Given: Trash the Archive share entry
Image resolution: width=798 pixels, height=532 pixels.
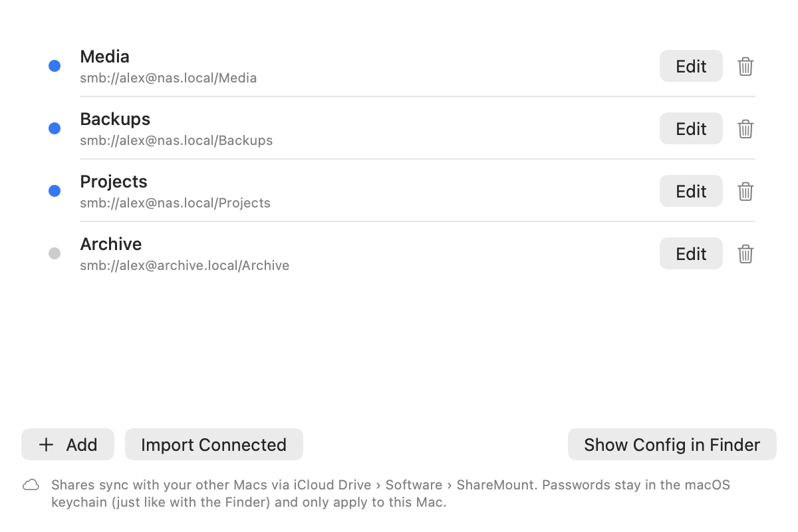Looking at the screenshot, I should 745,254.
